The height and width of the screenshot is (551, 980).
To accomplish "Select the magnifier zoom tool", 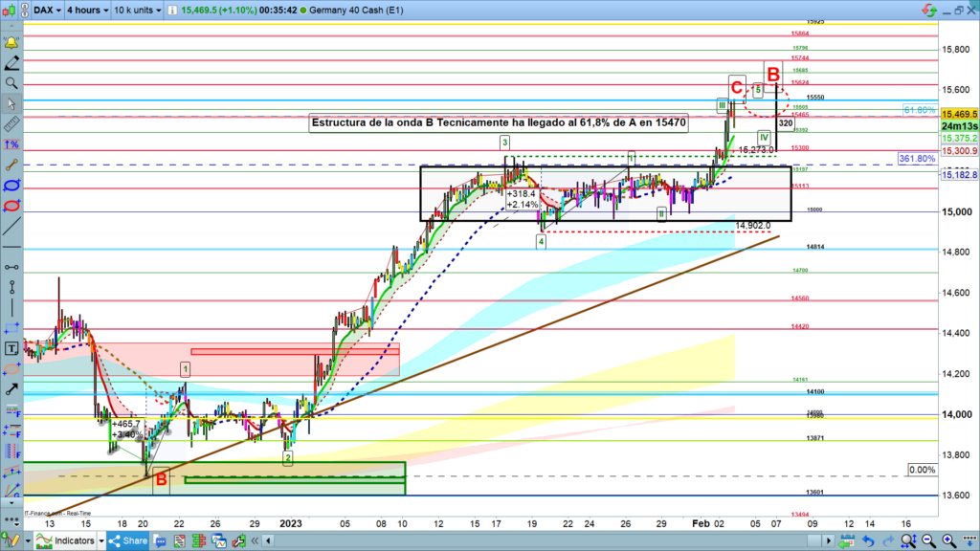I will [11, 83].
